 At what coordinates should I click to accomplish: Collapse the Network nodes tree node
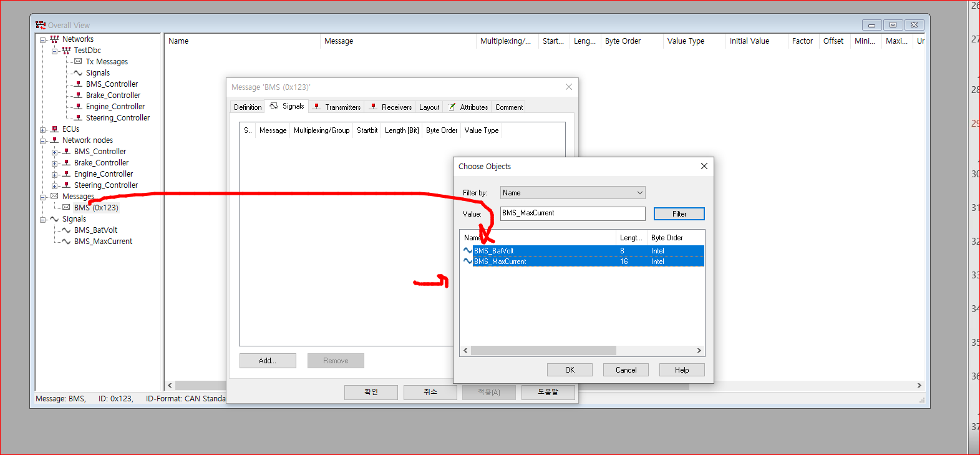click(x=43, y=141)
